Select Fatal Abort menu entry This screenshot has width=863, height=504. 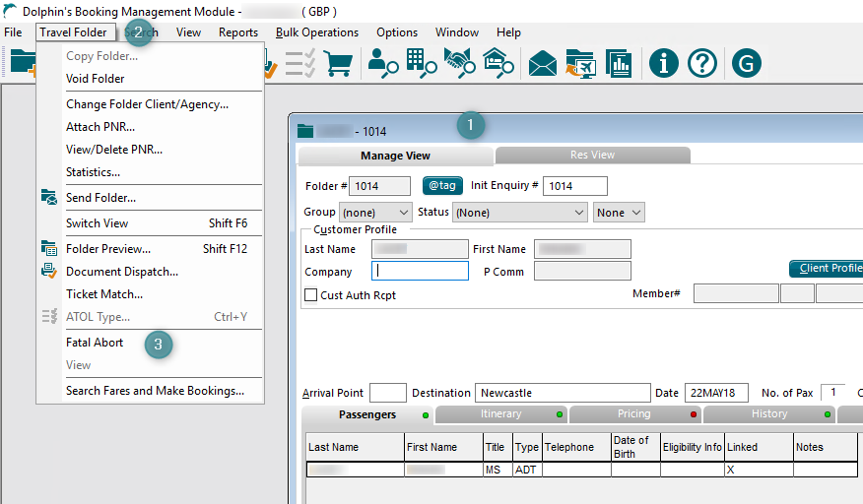pos(150,343)
